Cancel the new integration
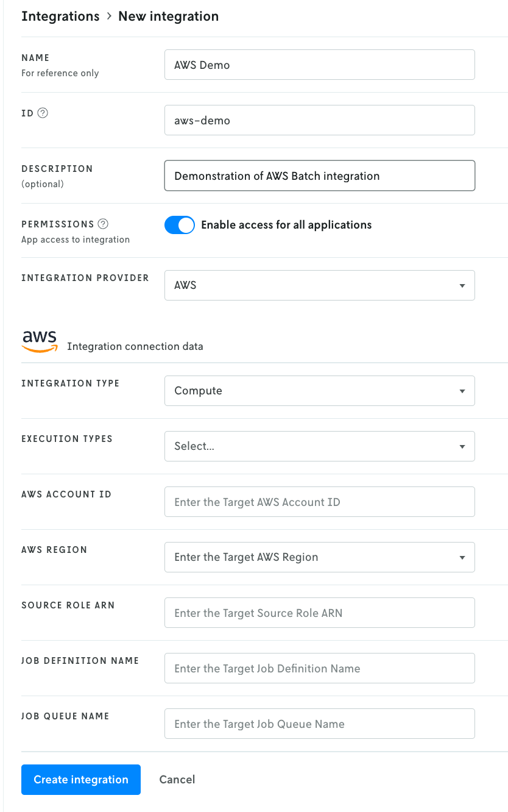 click(x=177, y=779)
